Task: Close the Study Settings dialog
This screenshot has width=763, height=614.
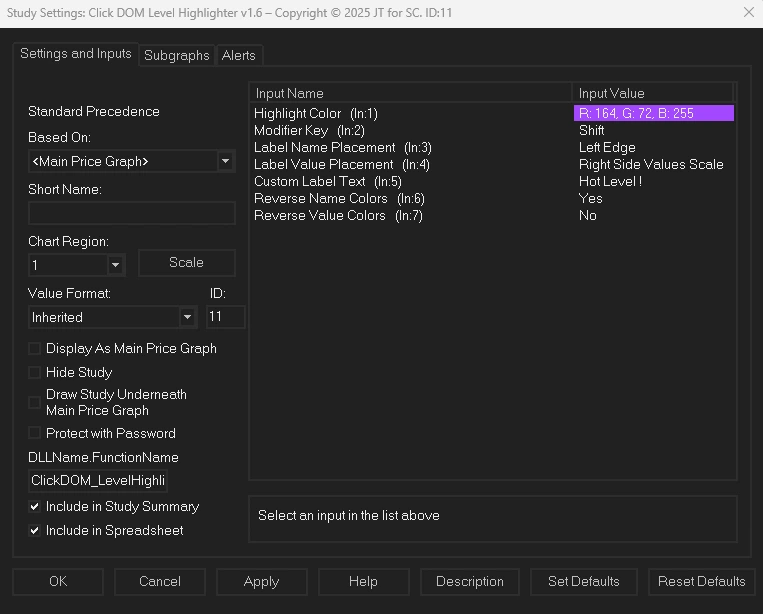Action: click(749, 12)
